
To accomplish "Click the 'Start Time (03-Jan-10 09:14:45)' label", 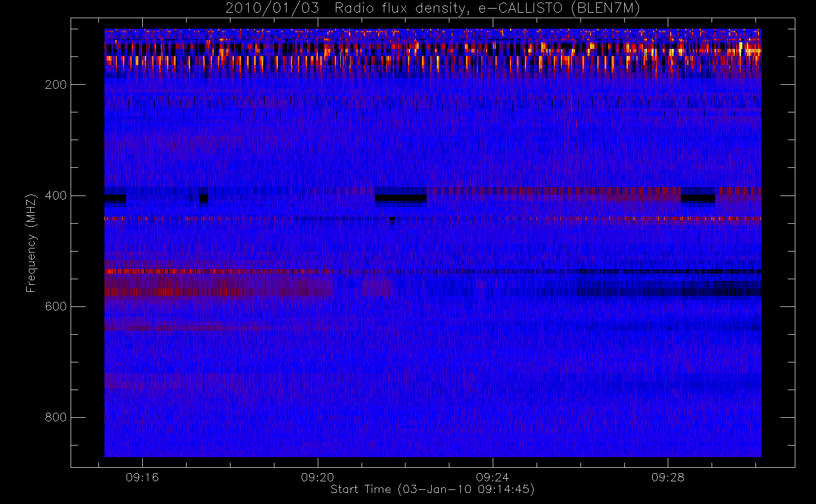I will click(433, 489).
